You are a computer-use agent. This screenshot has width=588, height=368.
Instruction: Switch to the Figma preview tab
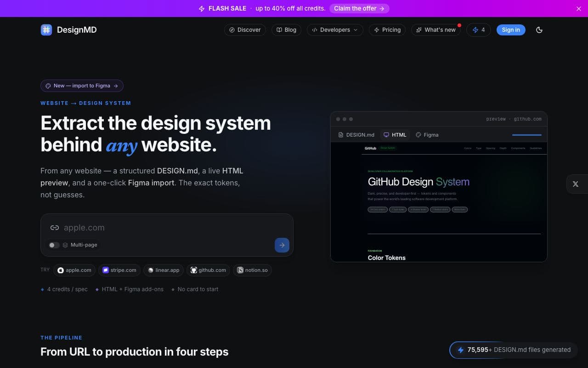pyautogui.click(x=427, y=135)
